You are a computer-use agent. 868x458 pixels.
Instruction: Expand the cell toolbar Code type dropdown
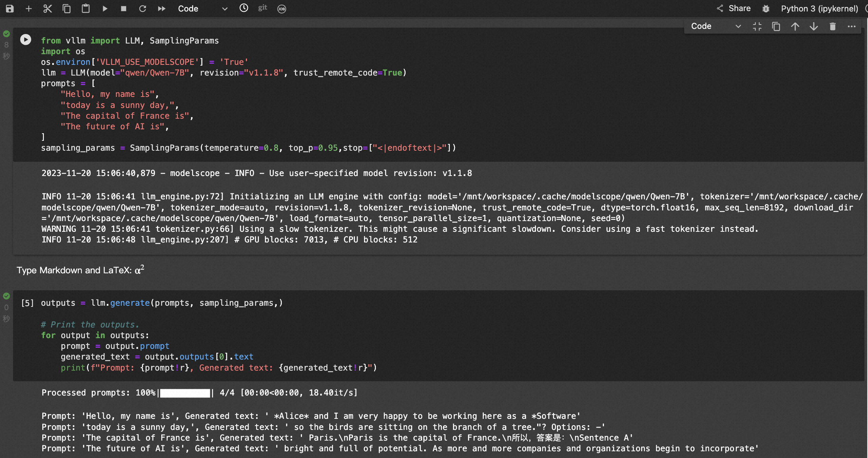[x=716, y=26]
